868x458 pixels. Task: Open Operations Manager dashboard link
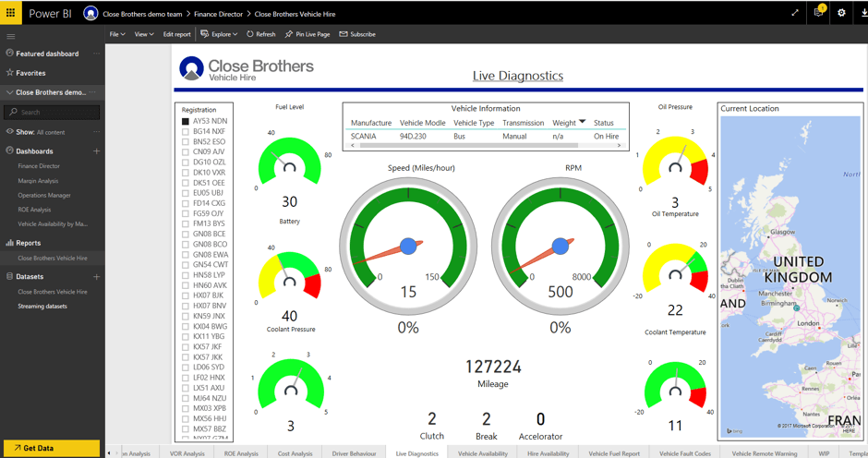coord(44,195)
